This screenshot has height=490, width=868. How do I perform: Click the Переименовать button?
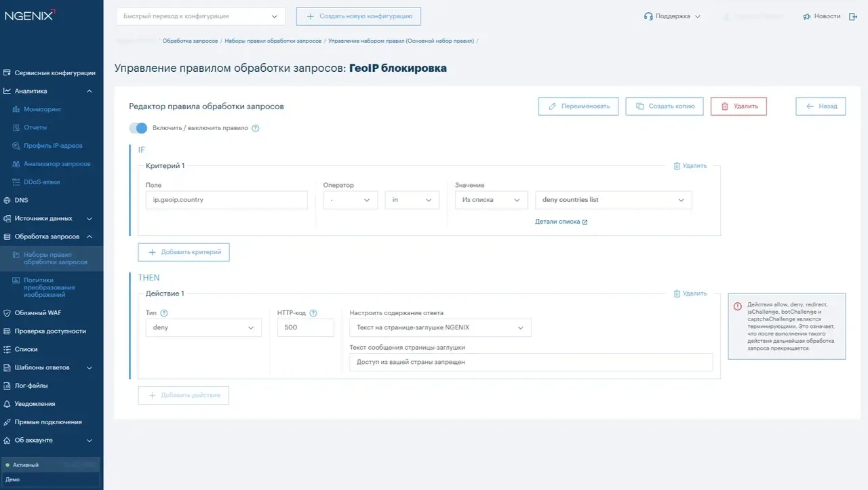578,106
